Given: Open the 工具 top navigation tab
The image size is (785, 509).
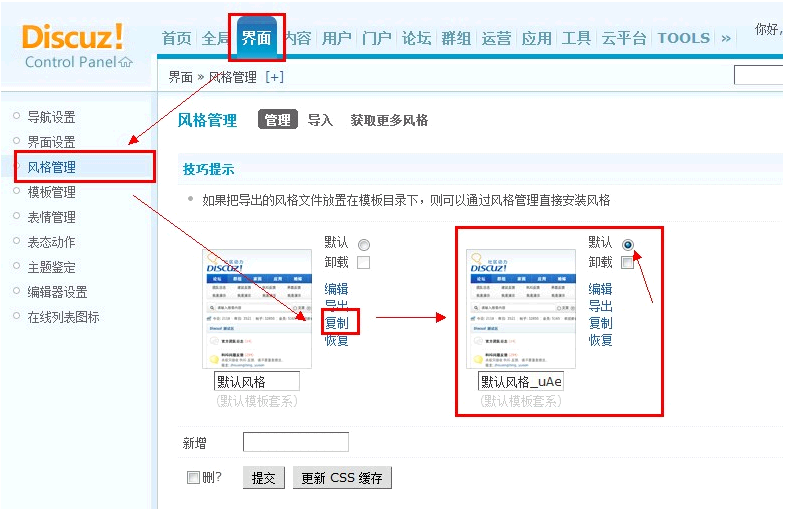Looking at the screenshot, I should coord(576,38).
